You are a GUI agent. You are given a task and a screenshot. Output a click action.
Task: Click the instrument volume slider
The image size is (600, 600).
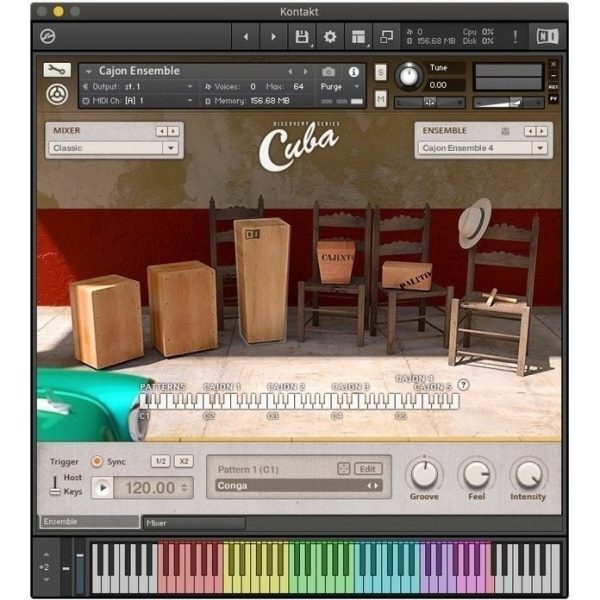[x=509, y=103]
